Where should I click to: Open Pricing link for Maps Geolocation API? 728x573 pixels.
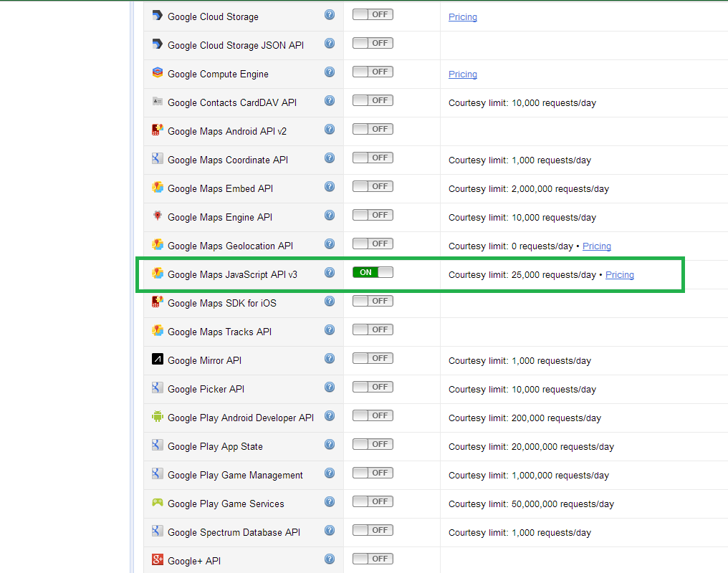pos(597,246)
